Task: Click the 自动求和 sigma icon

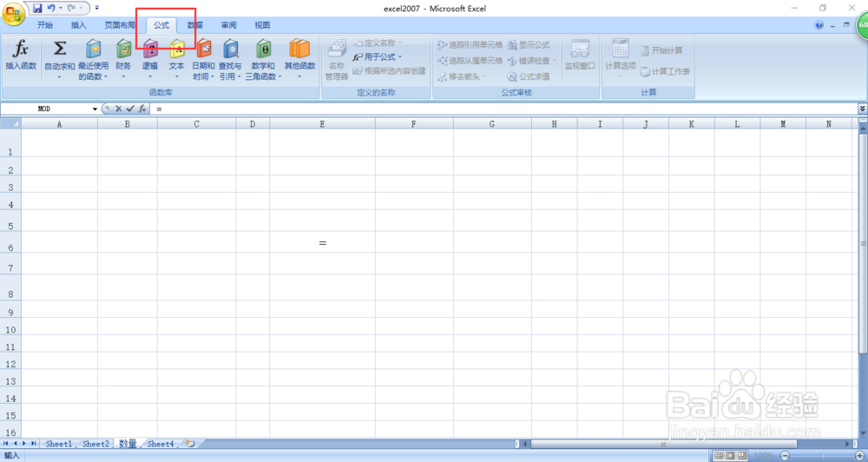Action: click(x=59, y=49)
